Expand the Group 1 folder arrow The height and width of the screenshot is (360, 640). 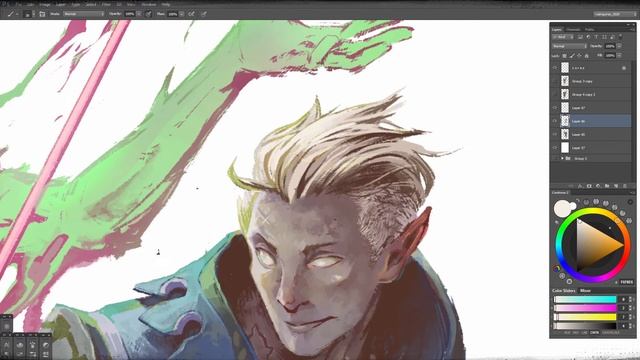pos(562,158)
